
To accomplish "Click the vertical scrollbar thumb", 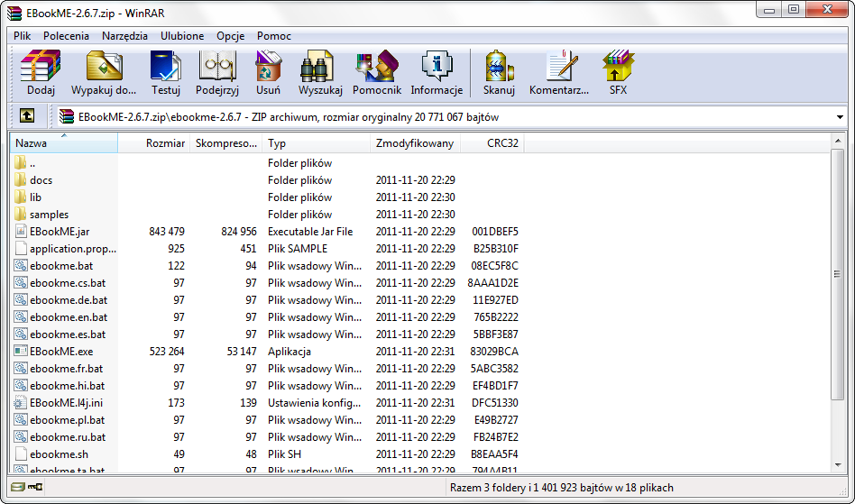I will [838, 274].
